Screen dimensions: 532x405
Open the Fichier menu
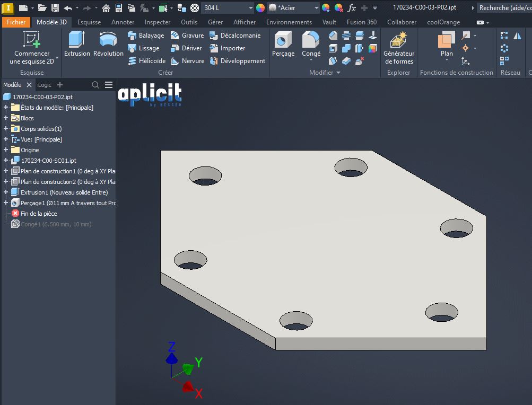(x=16, y=22)
